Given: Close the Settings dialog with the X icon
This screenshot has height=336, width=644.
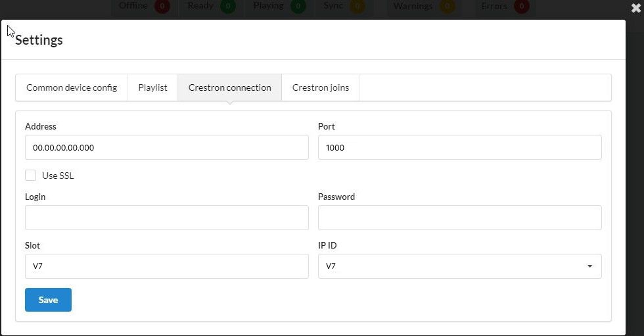Looking at the screenshot, I should coord(636,8).
